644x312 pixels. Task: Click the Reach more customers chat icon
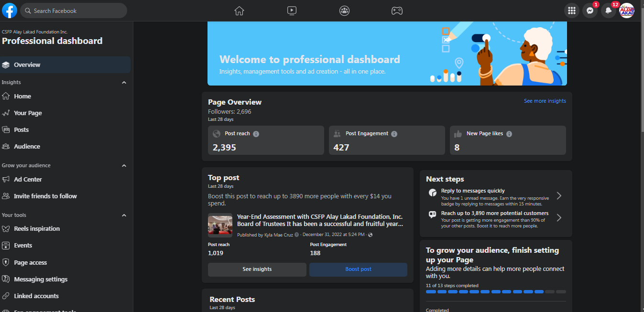point(433,215)
